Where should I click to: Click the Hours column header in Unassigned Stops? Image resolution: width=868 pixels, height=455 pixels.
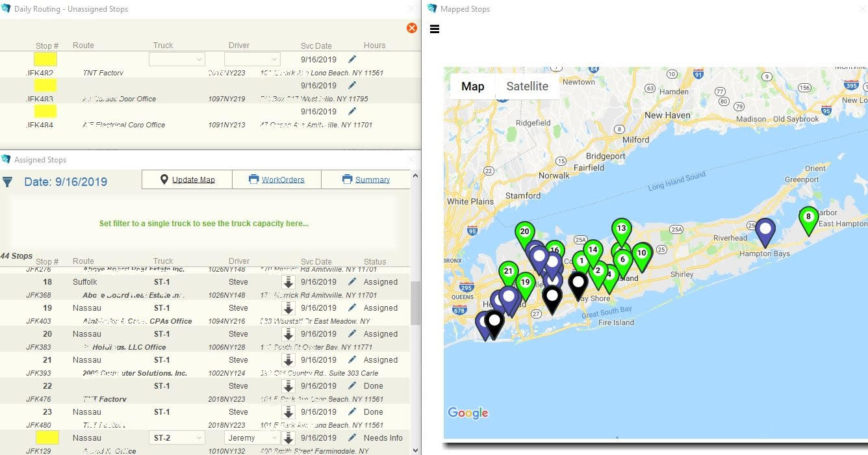click(x=375, y=45)
